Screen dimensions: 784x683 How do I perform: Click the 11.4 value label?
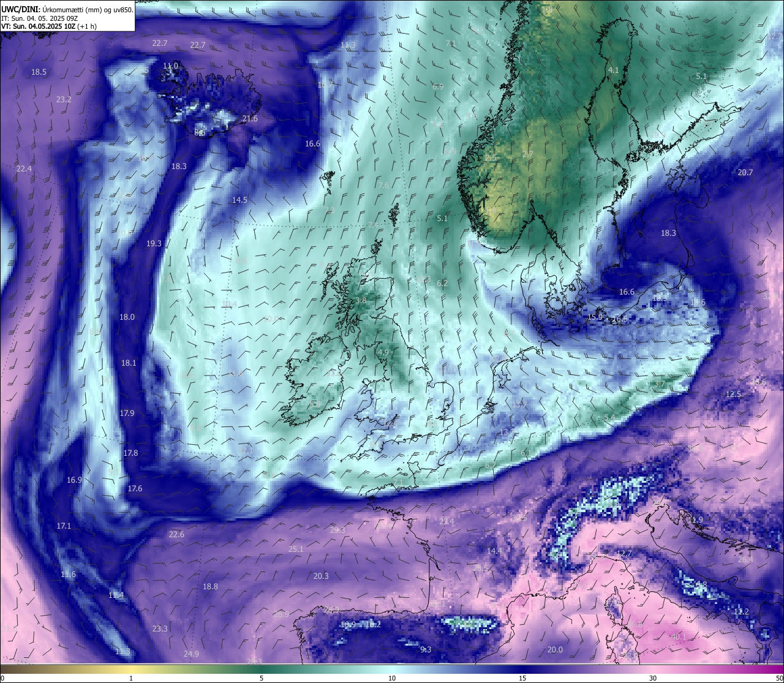pyautogui.click(x=116, y=595)
